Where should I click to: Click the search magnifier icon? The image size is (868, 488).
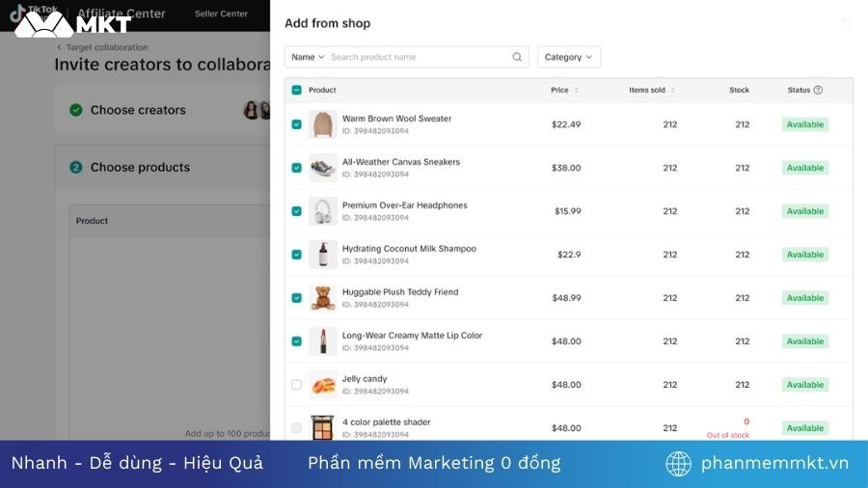tap(517, 57)
